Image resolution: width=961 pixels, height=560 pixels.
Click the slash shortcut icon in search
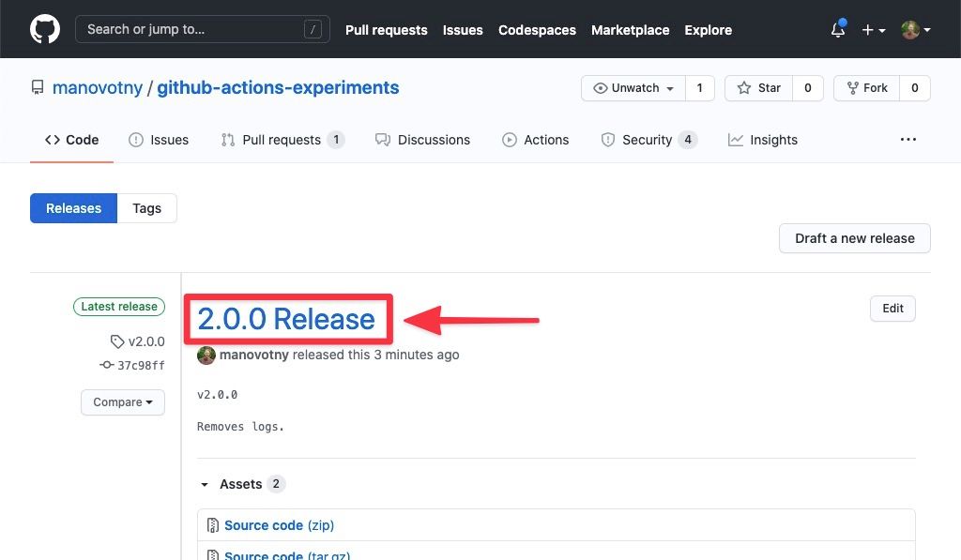click(x=313, y=29)
